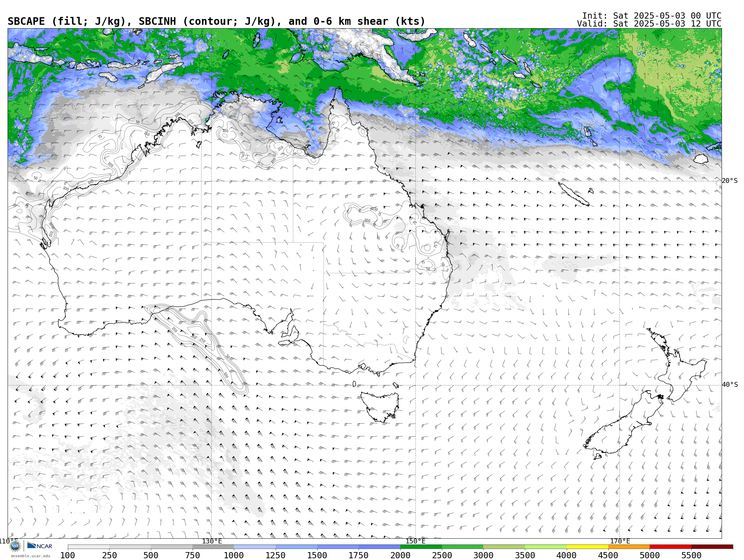
Task: Click the 110°E longitude label
Action: tap(8, 541)
